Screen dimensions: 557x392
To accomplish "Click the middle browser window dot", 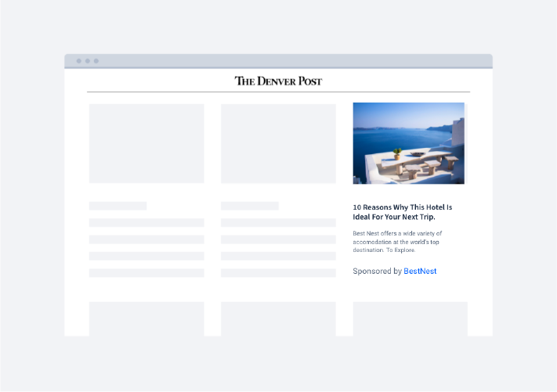I will [87, 61].
